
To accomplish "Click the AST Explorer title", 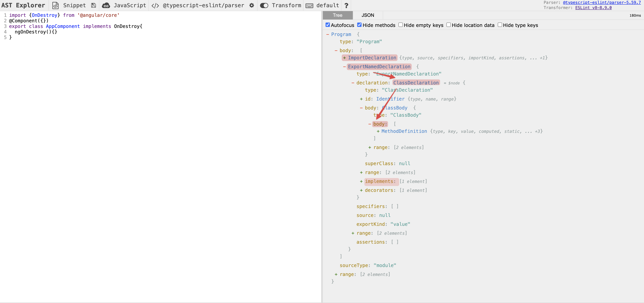I will (23, 5).
